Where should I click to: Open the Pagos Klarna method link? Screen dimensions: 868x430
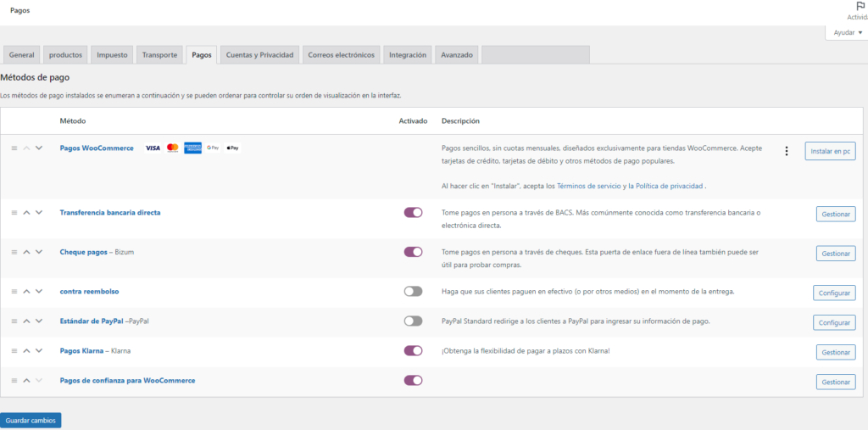tap(81, 350)
